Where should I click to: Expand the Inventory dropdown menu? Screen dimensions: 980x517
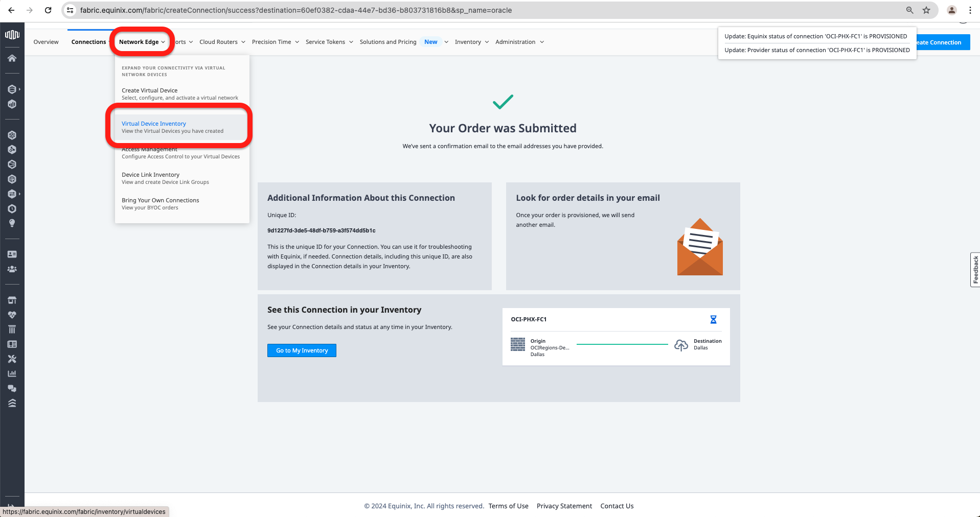[x=471, y=42]
